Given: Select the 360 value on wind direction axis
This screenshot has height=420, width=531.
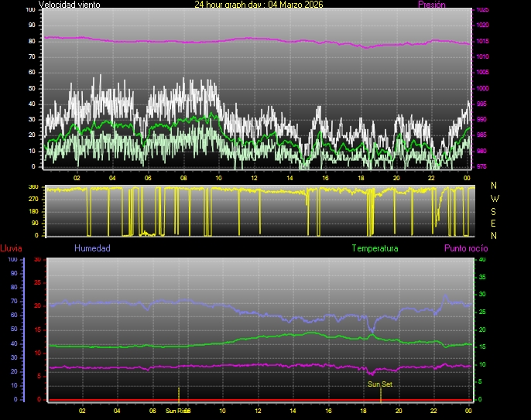Looking at the screenshot, I should point(33,187).
